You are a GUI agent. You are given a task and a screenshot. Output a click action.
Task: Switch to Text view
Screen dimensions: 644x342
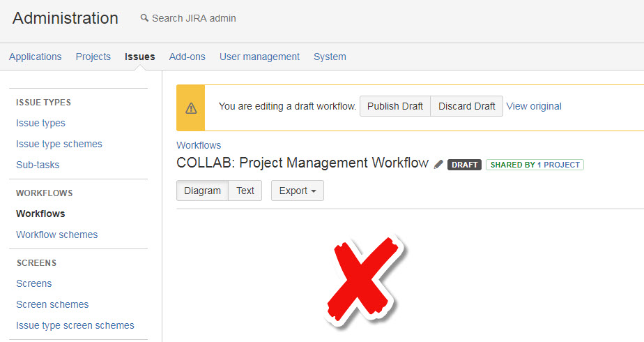[x=245, y=191]
